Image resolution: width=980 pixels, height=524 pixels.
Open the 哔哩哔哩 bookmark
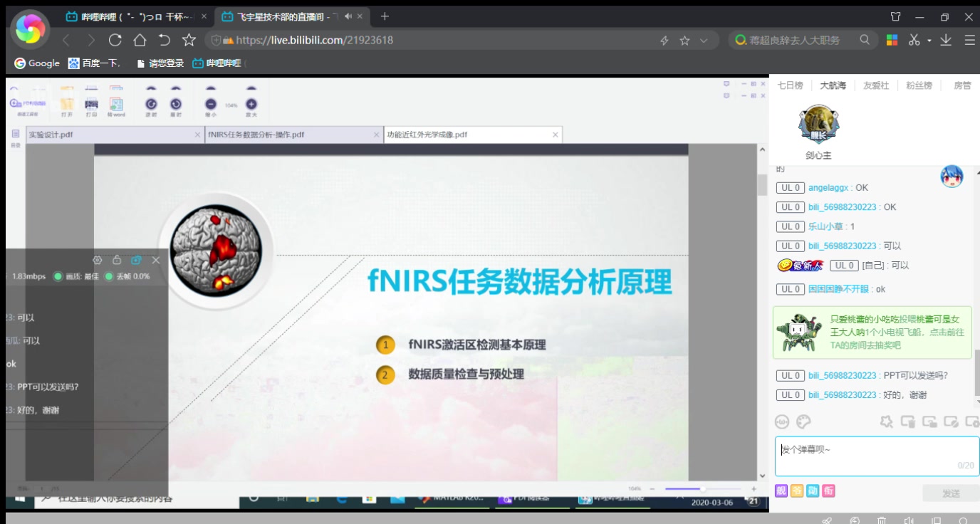217,63
